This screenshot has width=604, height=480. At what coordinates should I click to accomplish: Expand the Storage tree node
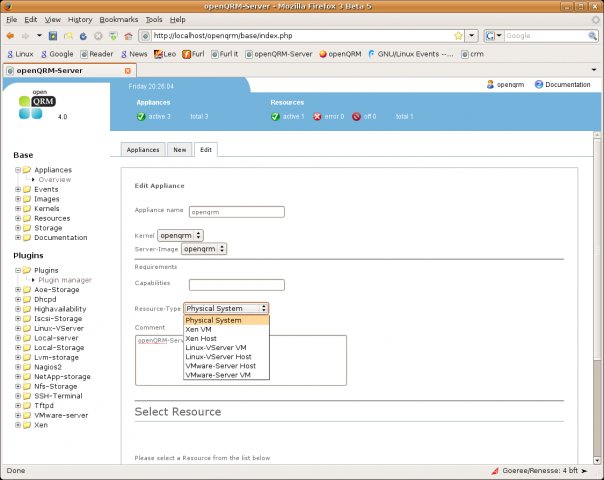[x=18, y=228]
